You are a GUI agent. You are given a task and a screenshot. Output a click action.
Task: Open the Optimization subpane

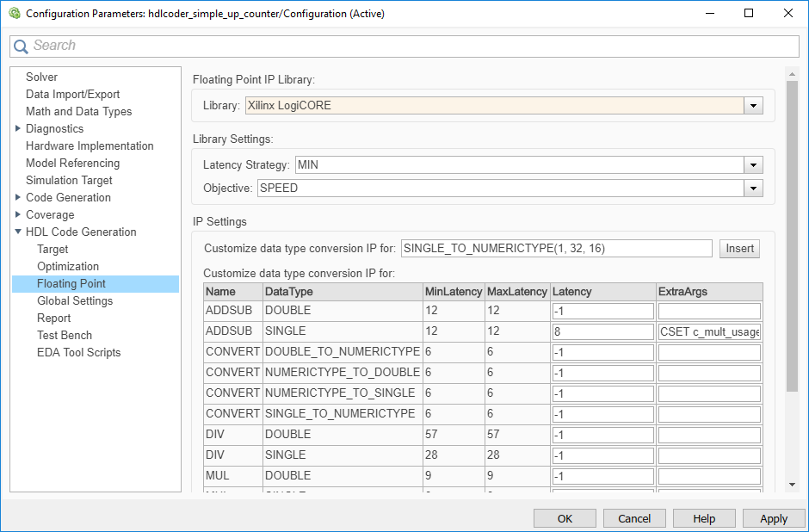pyautogui.click(x=68, y=266)
